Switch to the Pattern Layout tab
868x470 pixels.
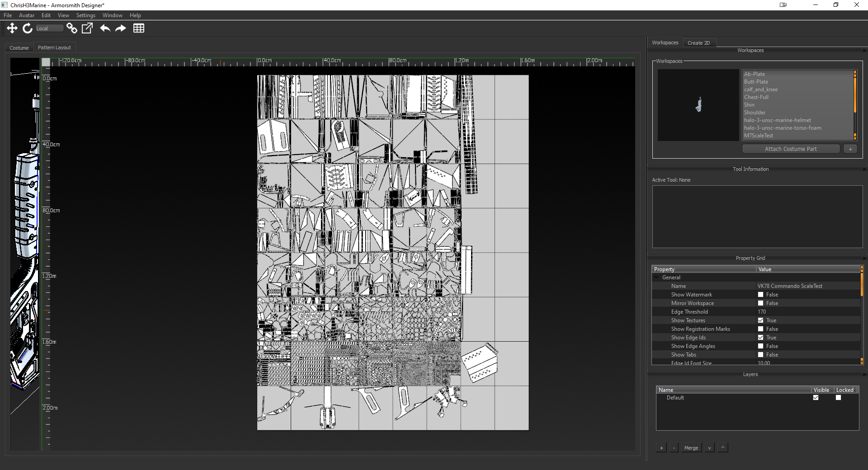click(x=54, y=47)
